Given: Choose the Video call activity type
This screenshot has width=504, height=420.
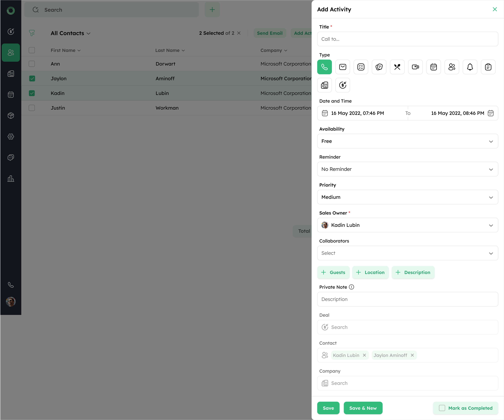Looking at the screenshot, I should (415, 67).
